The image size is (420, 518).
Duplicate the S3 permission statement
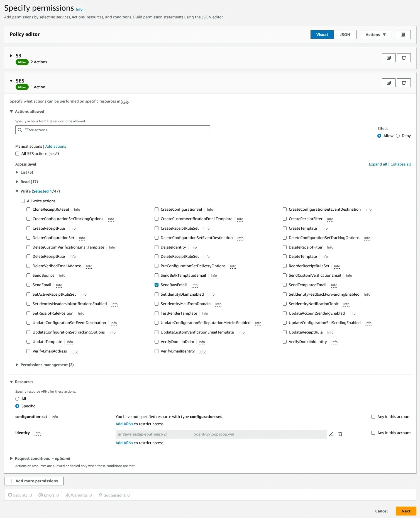tap(389, 58)
